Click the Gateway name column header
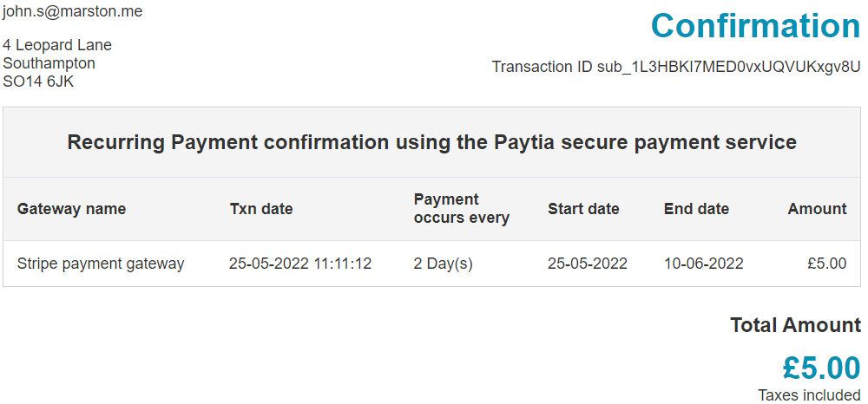 [x=71, y=209]
